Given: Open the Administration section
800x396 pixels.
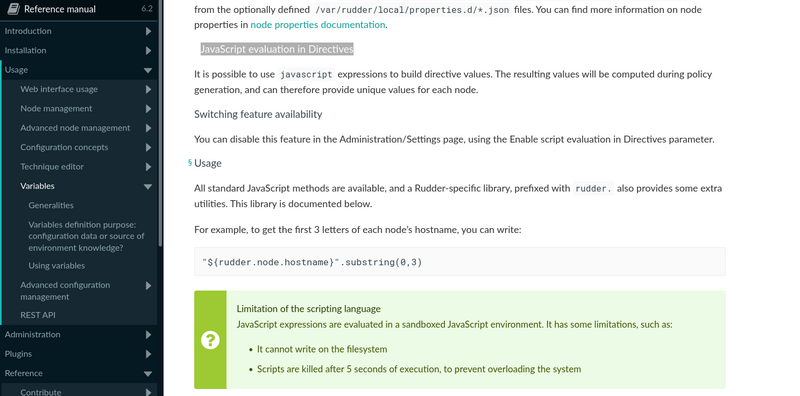Looking at the screenshot, I should 33,334.
